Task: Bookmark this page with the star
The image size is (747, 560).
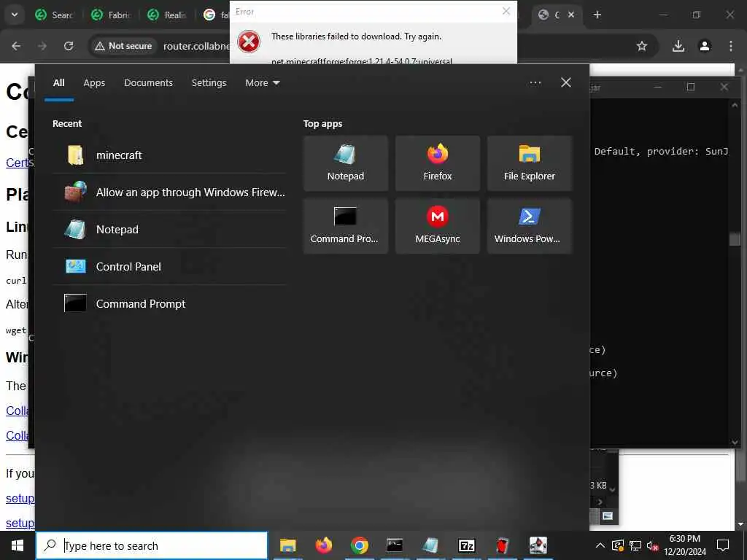Action: click(x=642, y=46)
